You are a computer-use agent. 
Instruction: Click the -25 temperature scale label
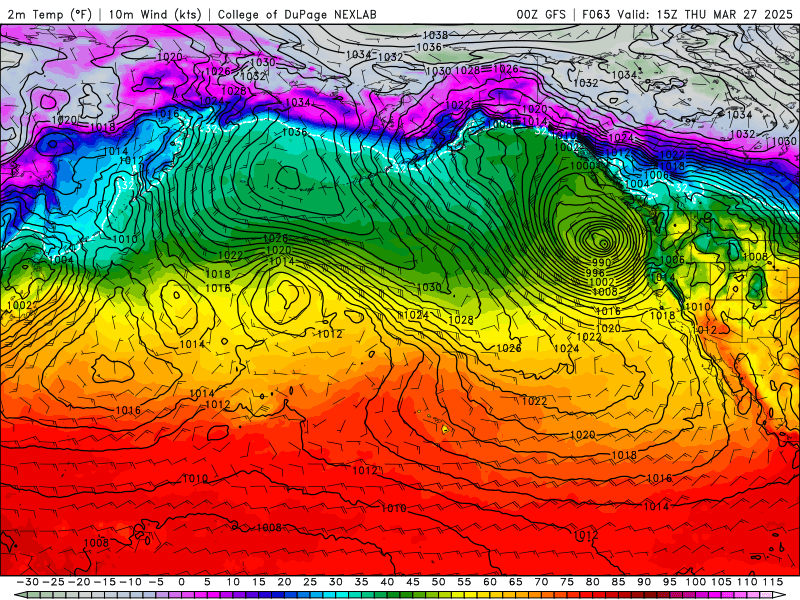(53, 582)
